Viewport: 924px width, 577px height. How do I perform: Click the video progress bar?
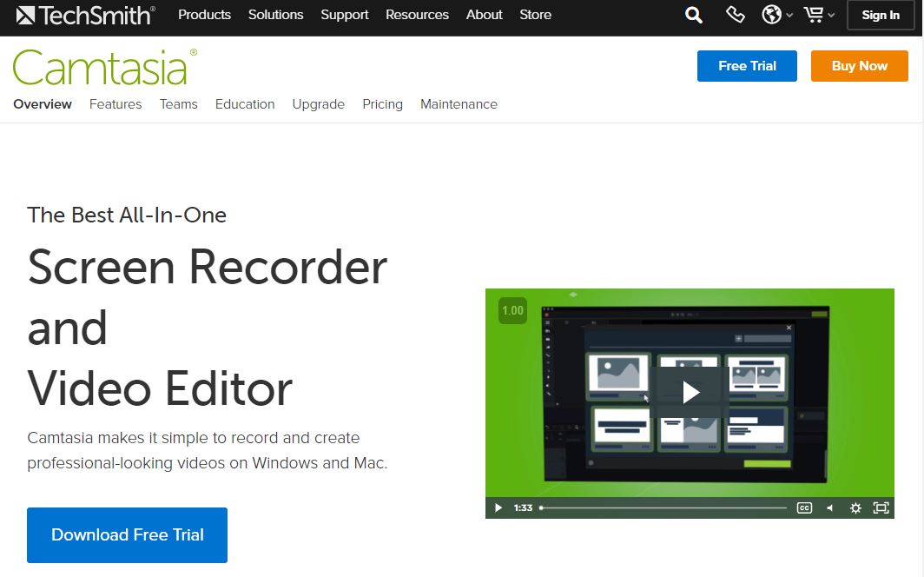(663, 508)
